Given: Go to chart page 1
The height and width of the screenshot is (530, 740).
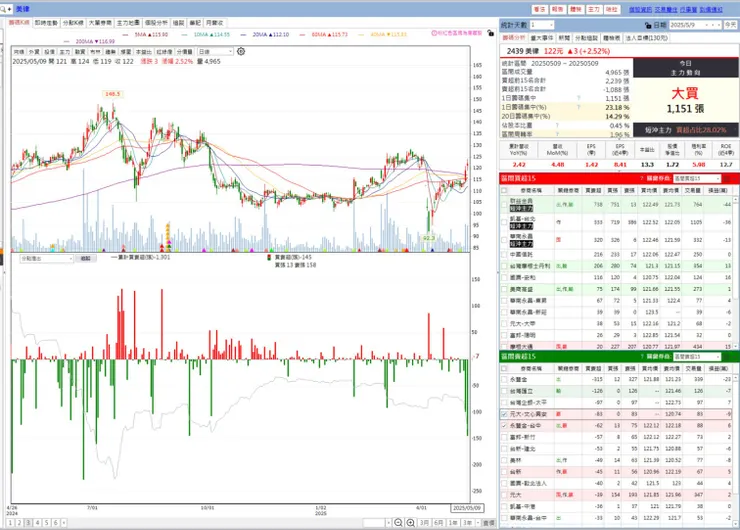Looking at the screenshot, I should tap(10, 522).
